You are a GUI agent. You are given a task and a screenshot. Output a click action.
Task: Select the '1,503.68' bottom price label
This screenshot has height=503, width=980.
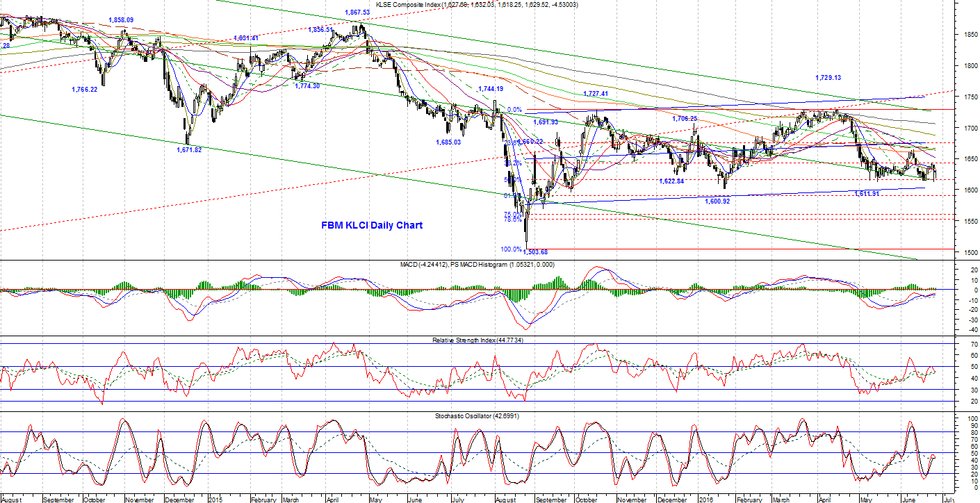coord(535,251)
